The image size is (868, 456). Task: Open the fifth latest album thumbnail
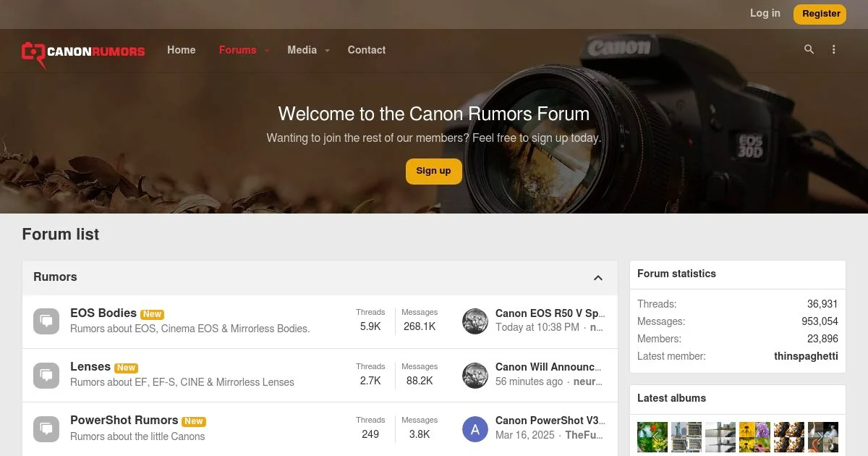point(788,437)
